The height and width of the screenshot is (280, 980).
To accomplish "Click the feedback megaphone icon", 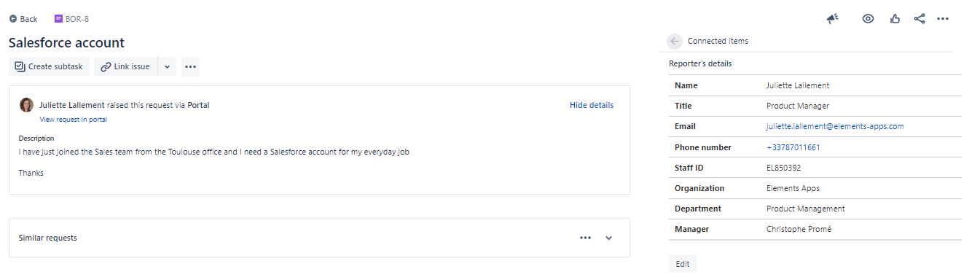I will tap(833, 19).
